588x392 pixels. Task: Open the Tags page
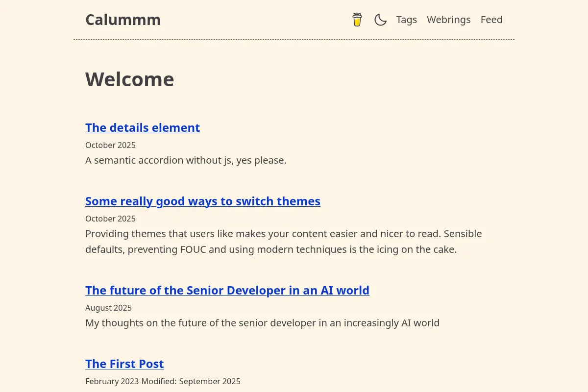point(407,20)
